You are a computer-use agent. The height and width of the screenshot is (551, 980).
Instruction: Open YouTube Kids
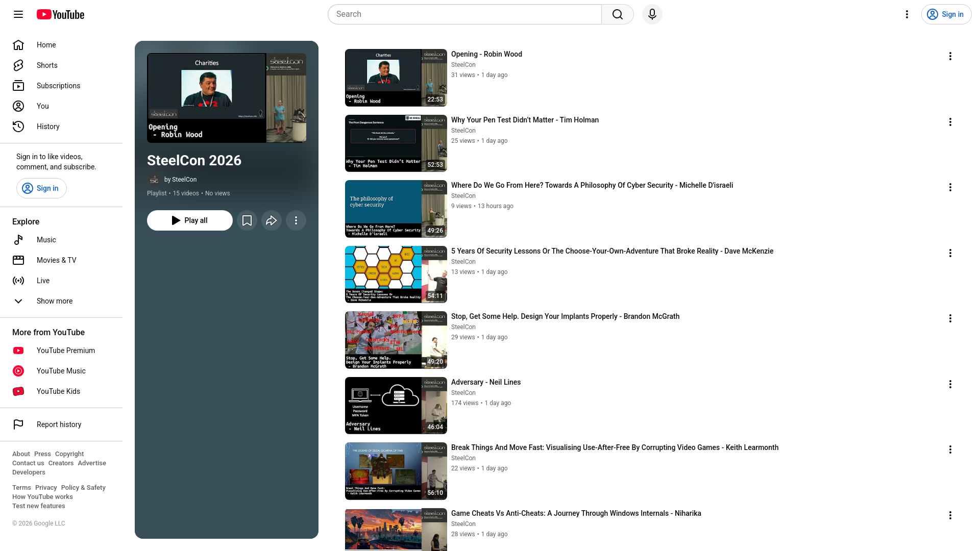click(x=61, y=391)
